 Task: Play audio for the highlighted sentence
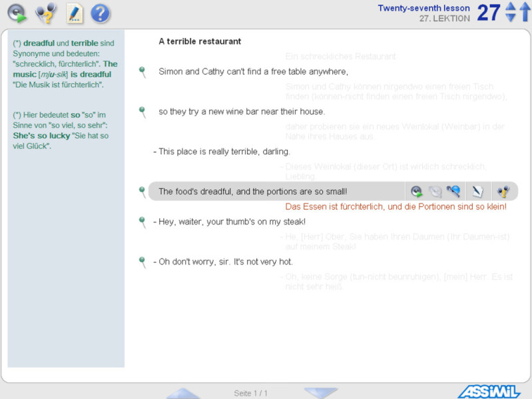coord(417,192)
